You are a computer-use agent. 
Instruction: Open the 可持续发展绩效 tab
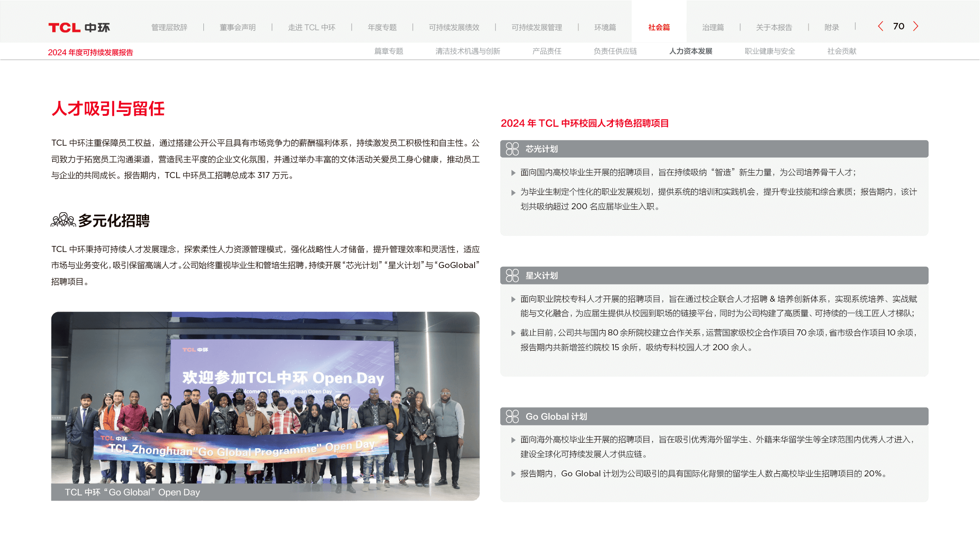(454, 28)
